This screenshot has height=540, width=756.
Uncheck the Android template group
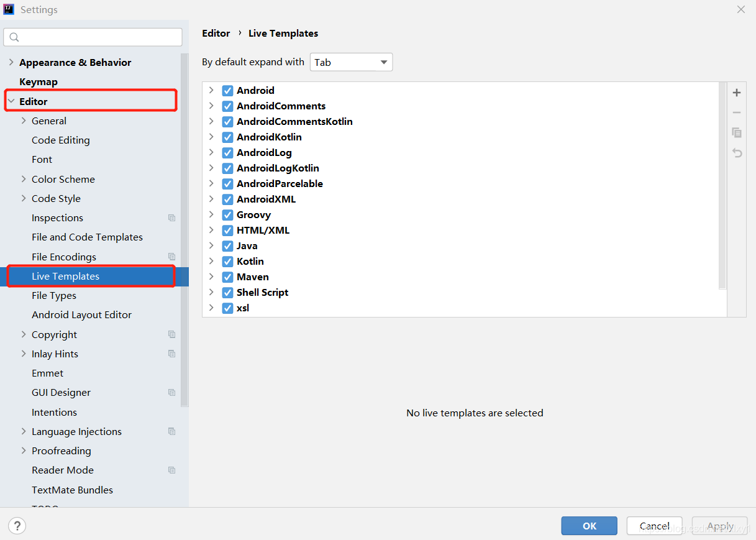point(227,90)
